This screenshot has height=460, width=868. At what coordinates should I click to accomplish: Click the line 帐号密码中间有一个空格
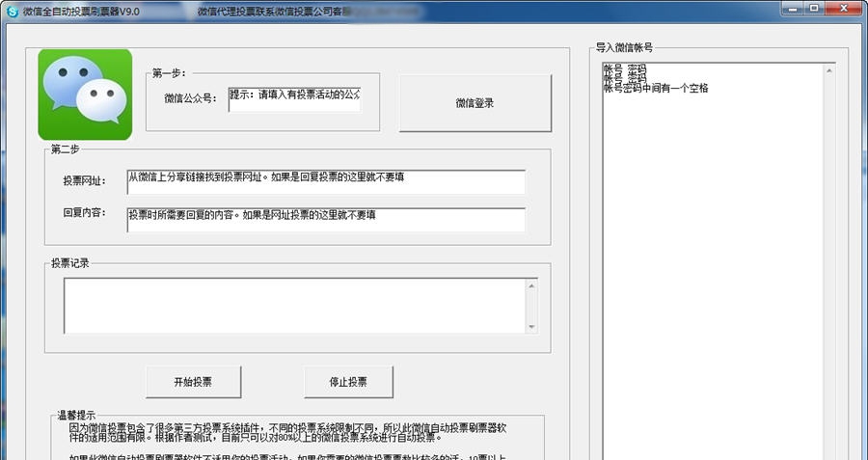pyautogui.click(x=656, y=88)
